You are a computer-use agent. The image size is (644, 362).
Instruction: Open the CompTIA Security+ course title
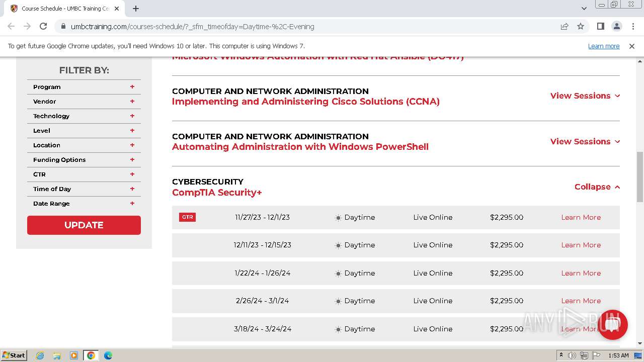pos(217,193)
